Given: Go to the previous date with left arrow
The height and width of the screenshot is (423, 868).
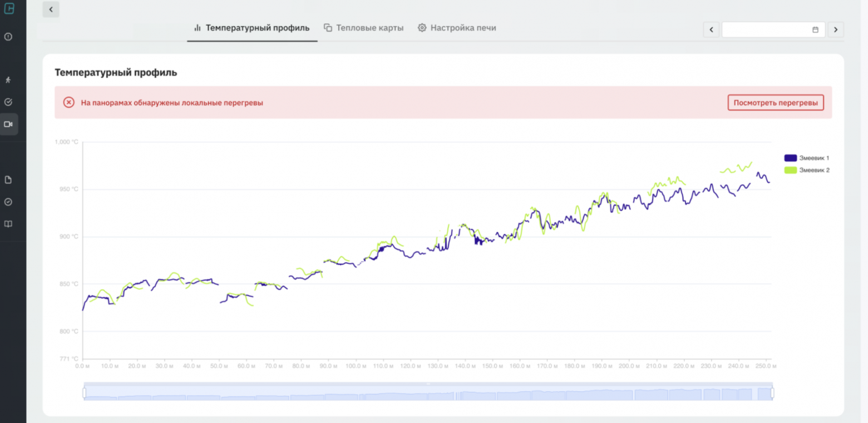Looking at the screenshot, I should pos(711,30).
